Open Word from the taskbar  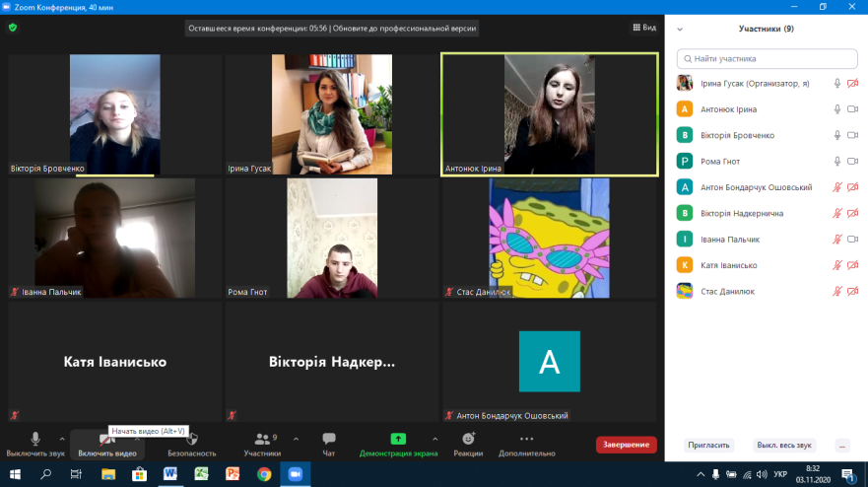pos(170,474)
